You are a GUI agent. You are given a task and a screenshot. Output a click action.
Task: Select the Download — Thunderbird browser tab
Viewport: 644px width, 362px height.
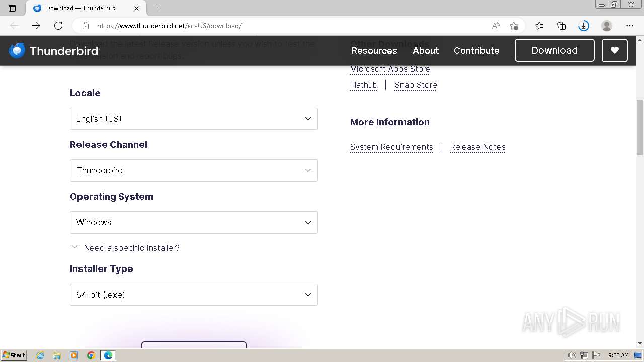click(86, 8)
